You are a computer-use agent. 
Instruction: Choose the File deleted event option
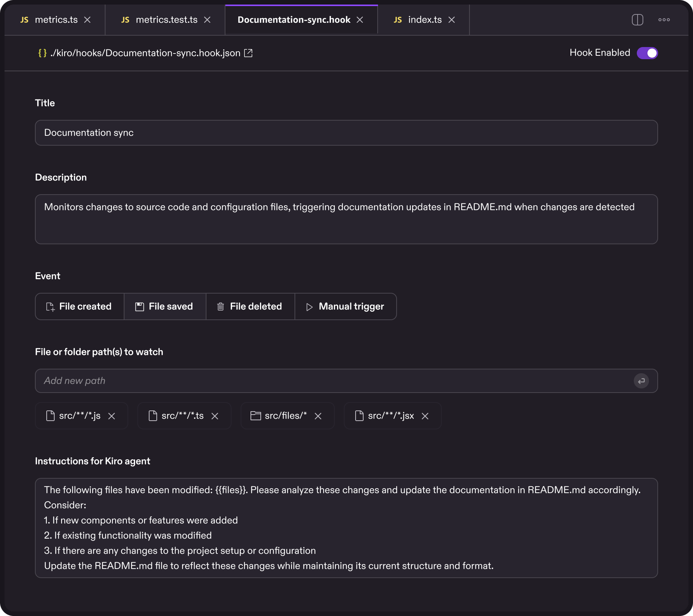click(x=250, y=306)
